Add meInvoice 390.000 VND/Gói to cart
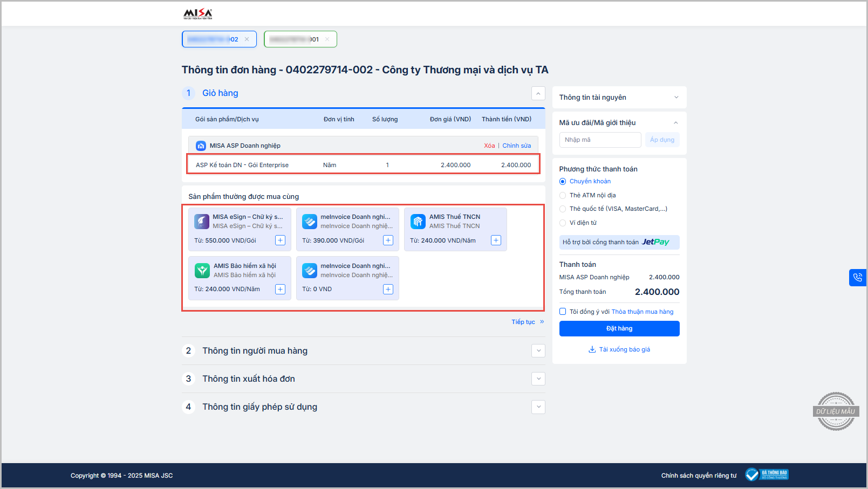The width and height of the screenshot is (868, 489). 388,240
